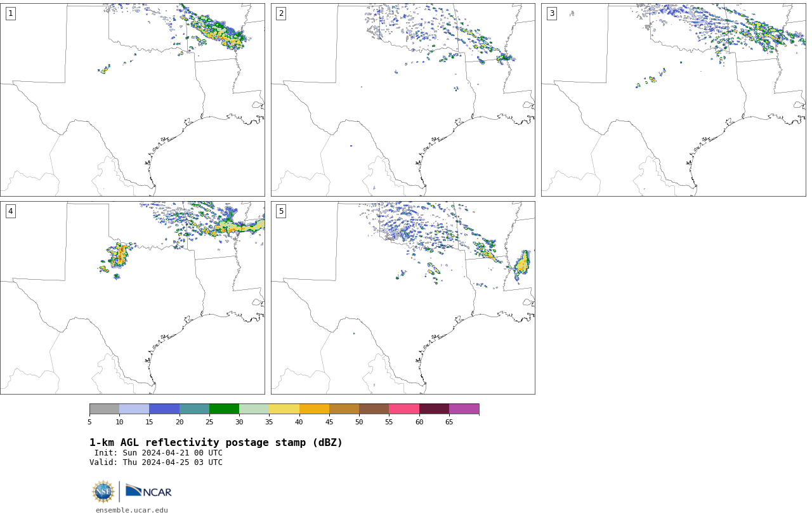Click the number 2 panel label
812x517 pixels.
click(x=281, y=13)
